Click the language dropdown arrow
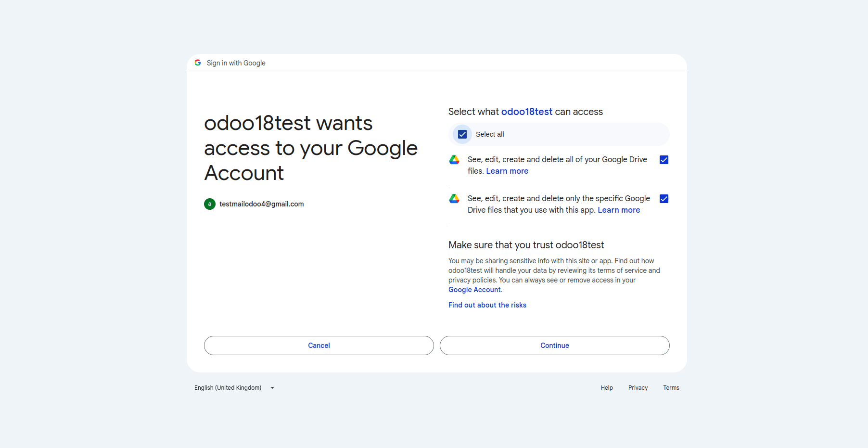 point(272,388)
